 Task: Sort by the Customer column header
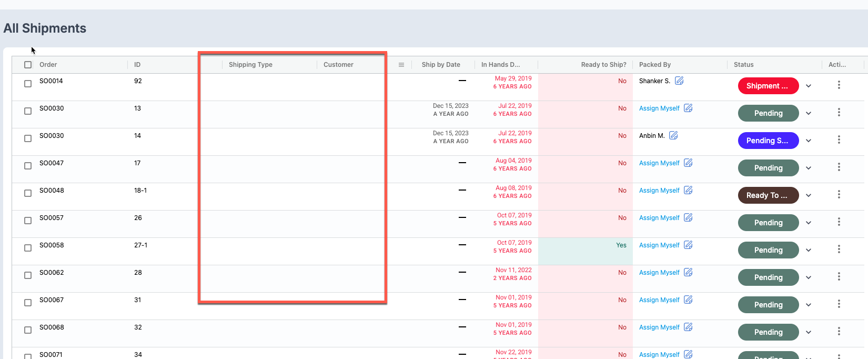pyautogui.click(x=338, y=65)
